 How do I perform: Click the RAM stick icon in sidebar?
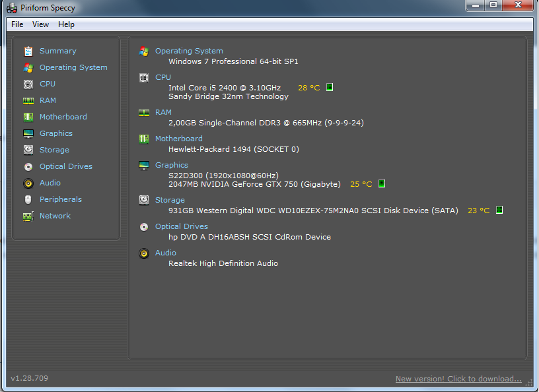[28, 101]
